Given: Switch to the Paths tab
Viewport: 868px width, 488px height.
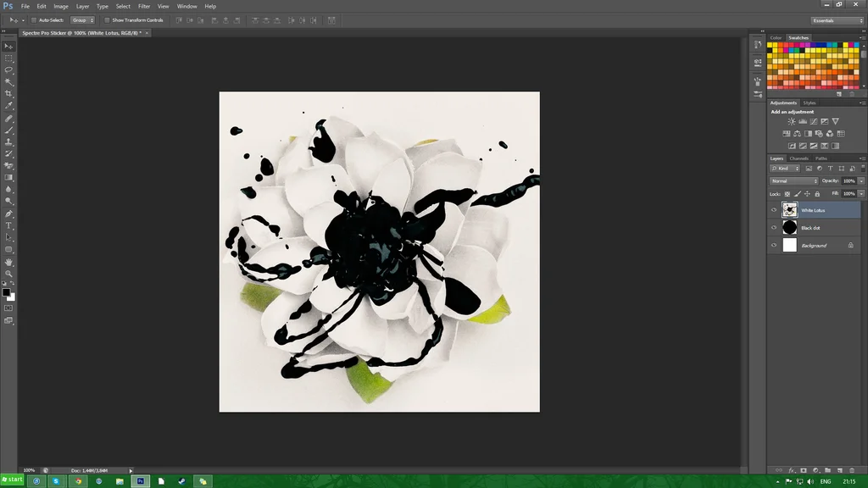Looking at the screenshot, I should (x=821, y=158).
